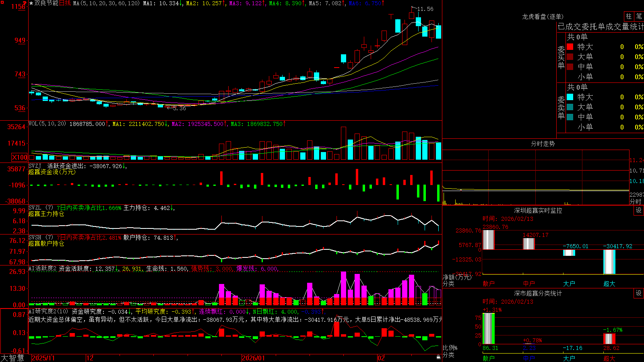644x362 pixels.
Task: Click the 已成交委托单成交量统计 header
Action: click(601, 27)
